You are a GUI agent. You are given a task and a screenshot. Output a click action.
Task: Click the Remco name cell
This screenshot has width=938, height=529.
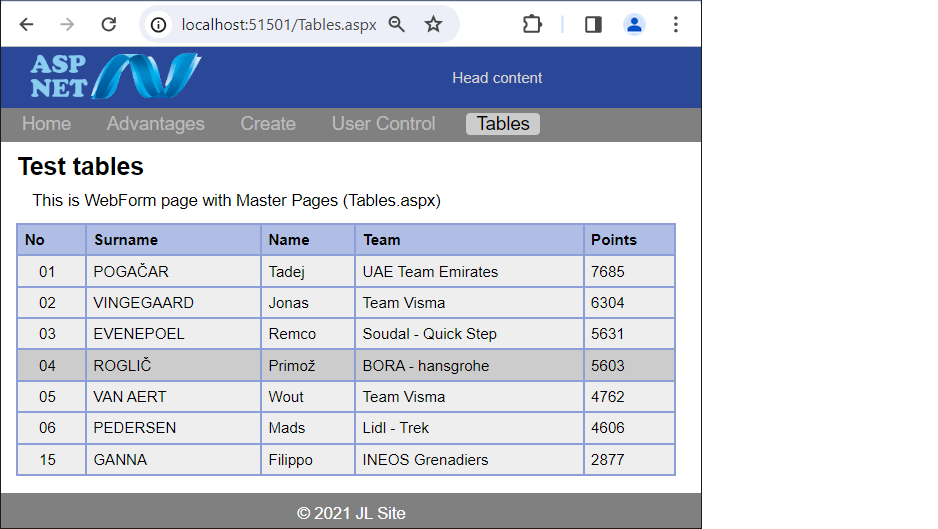(308, 334)
